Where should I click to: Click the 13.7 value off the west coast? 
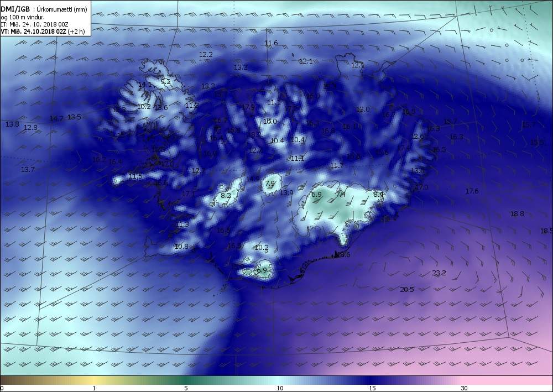pyautogui.click(x=28, y=170)
